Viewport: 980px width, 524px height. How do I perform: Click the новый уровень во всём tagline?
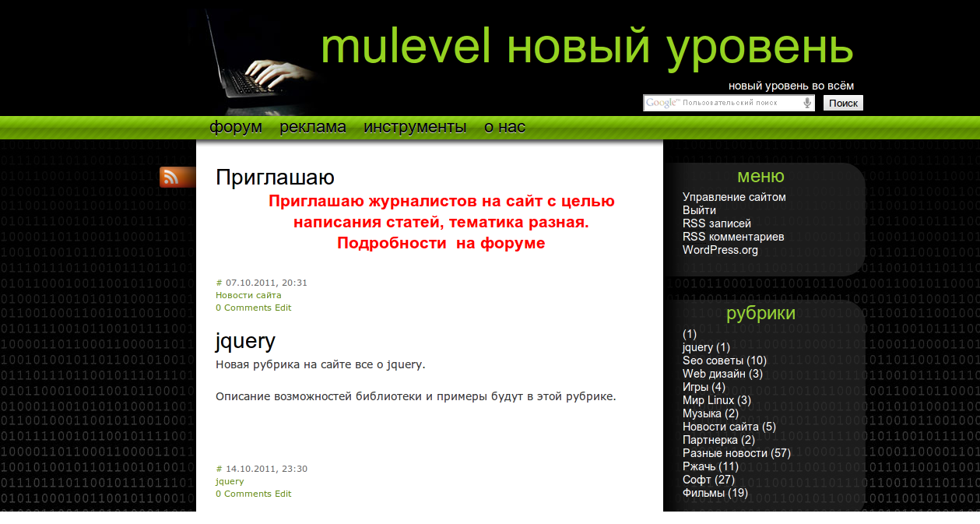tap(791, 86)
